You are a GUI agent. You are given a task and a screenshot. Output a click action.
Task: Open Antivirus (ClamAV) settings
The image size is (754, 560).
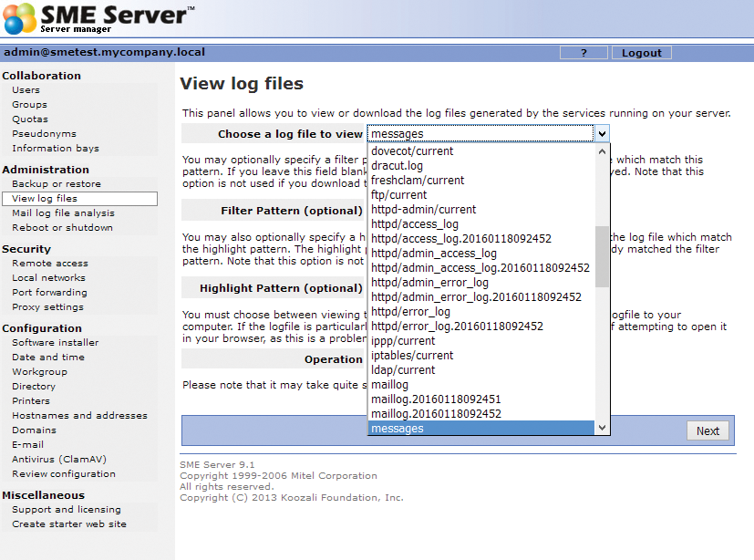56,460
